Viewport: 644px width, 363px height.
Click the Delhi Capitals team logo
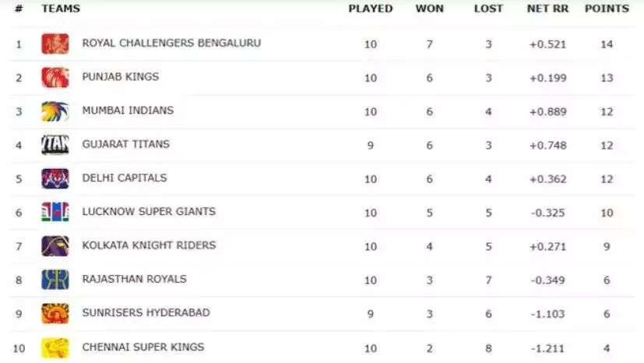(x=55, y=178)
